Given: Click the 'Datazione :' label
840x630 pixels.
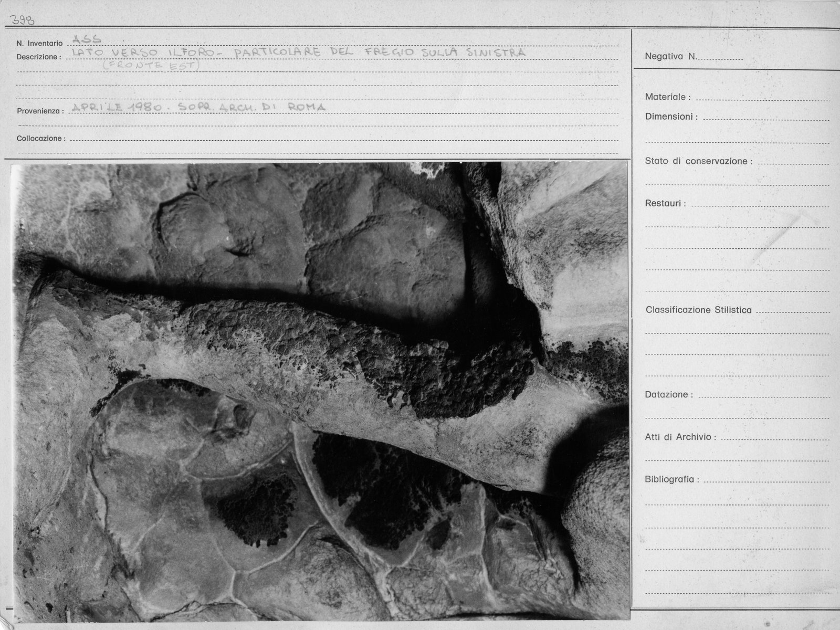Looking at the screenshot, I should tap(669, 394).
